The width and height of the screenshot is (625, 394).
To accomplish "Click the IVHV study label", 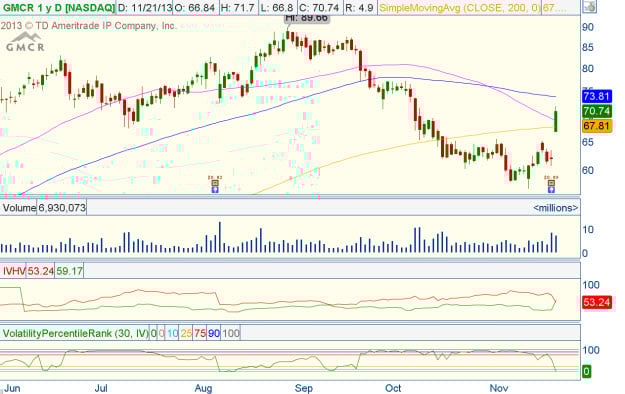I will [14, 271].
